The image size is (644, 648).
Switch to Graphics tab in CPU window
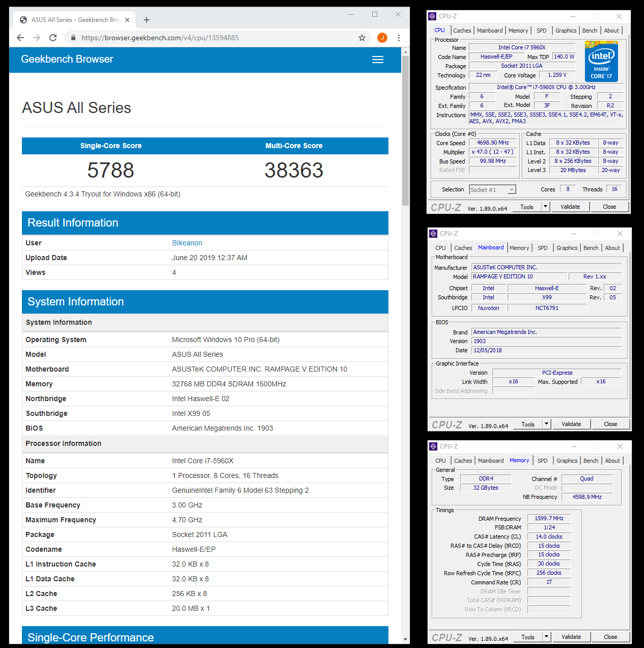pos(566,31)
